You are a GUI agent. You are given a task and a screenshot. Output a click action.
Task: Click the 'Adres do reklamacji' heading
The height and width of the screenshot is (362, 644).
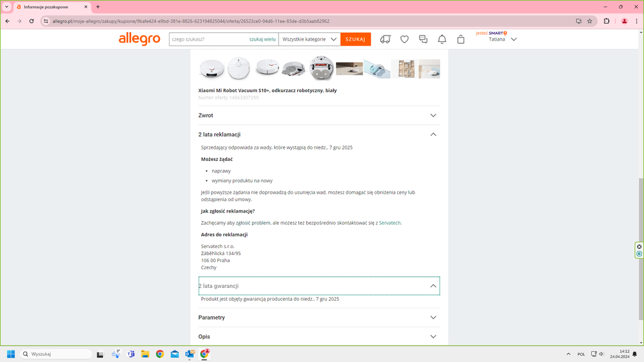click(x=224, y=234)
